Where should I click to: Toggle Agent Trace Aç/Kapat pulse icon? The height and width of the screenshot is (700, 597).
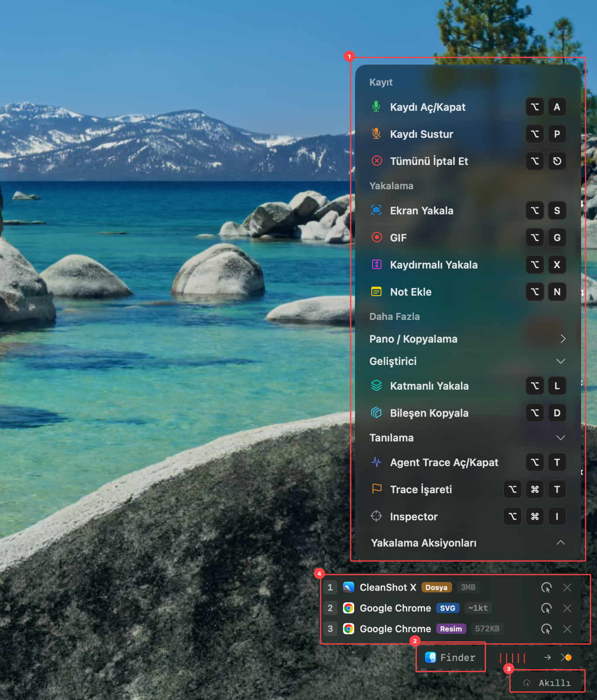(x=377, y=462)
